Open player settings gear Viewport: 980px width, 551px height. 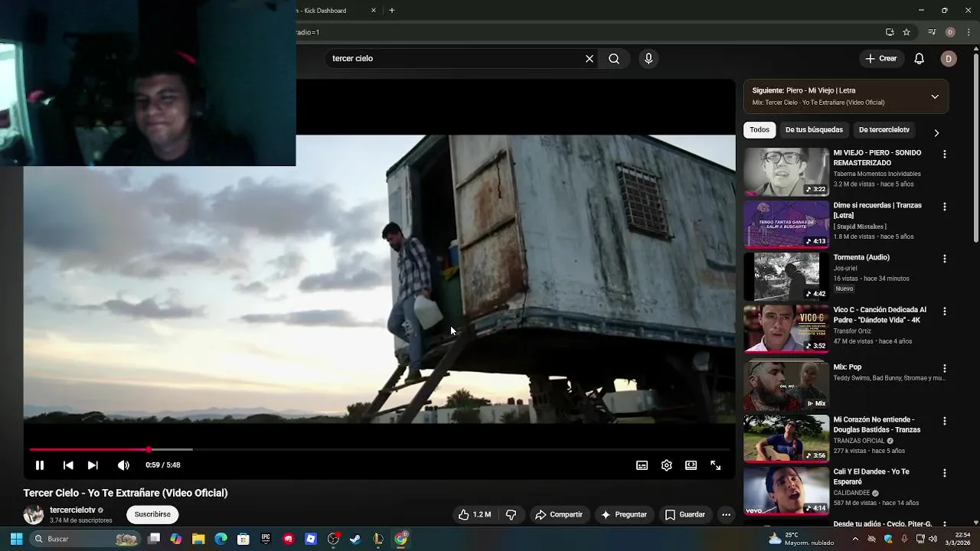pos(666,465)
